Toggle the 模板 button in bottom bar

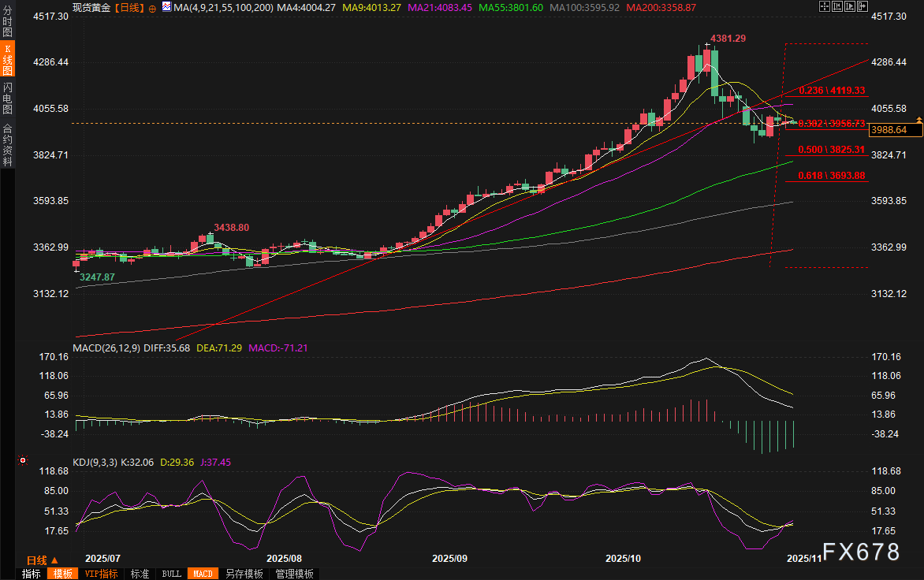tap(61, 574)
